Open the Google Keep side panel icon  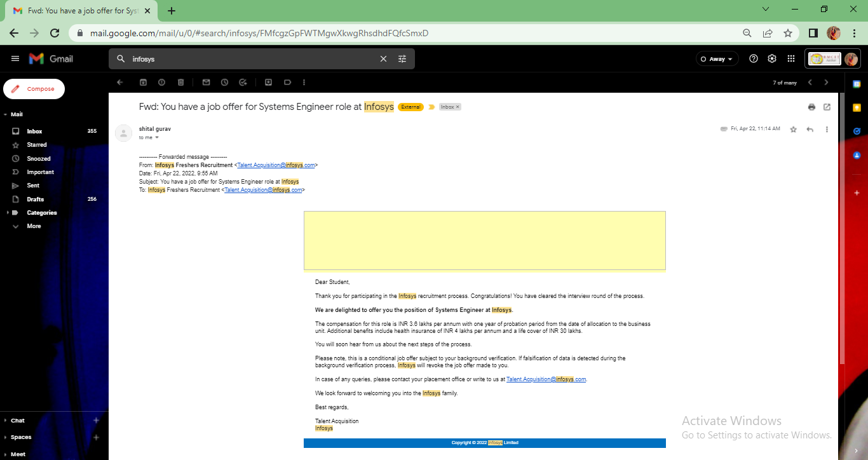point(857,107)
